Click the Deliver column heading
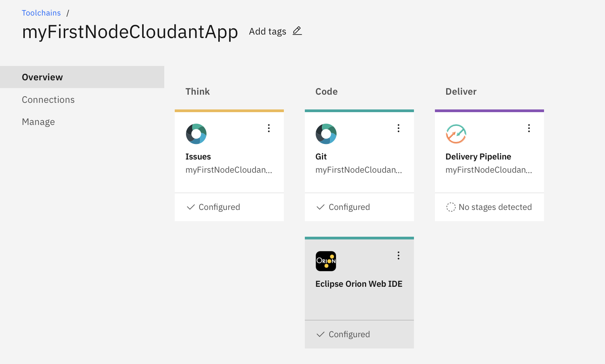The height and width of the screenshot is (364, 605). [x=461, y=92]
